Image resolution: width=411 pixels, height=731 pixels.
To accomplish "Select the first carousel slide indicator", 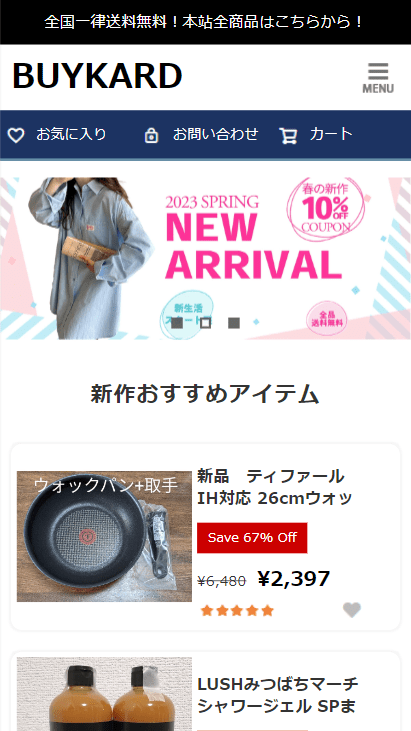I will (177, 323).
